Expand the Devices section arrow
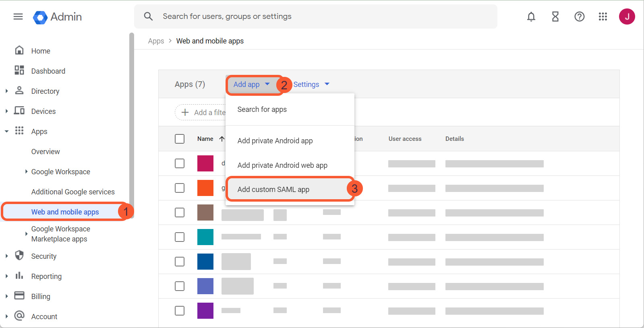This screenshot has width=644, height=328. [6, 111]
